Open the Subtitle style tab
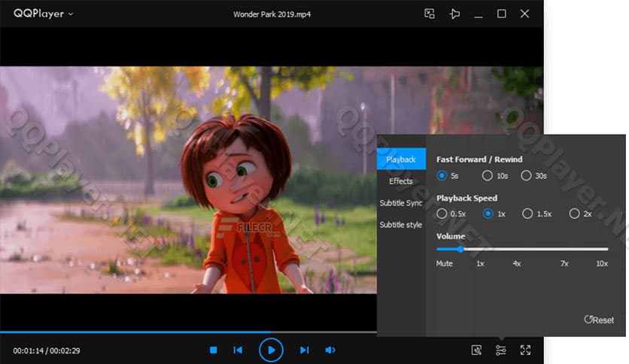 click(x=401, y=225)
